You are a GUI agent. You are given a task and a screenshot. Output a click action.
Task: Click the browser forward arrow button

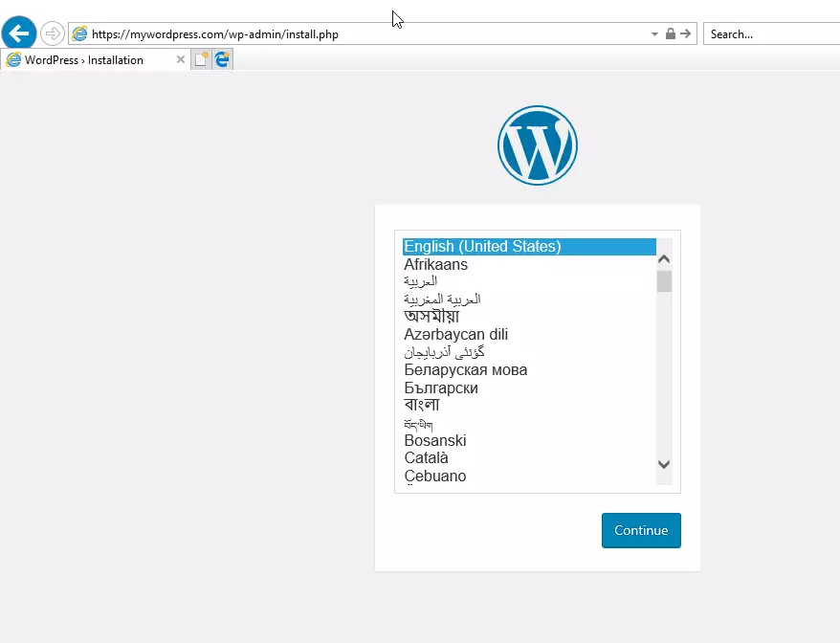52,33
